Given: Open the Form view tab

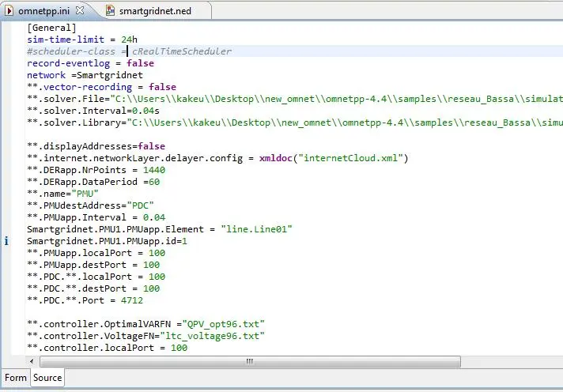Looking at the screenshot, I should click(x=15, y=378).
